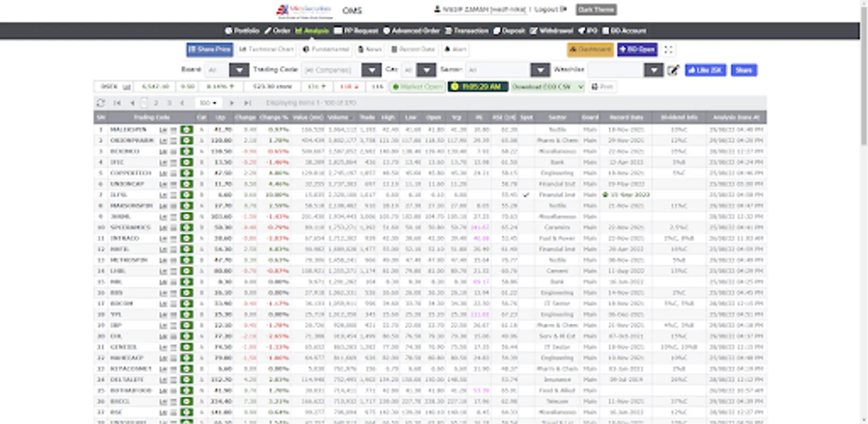
Task: Switch to the Technical Chart tab
Action: click(266, 49)
